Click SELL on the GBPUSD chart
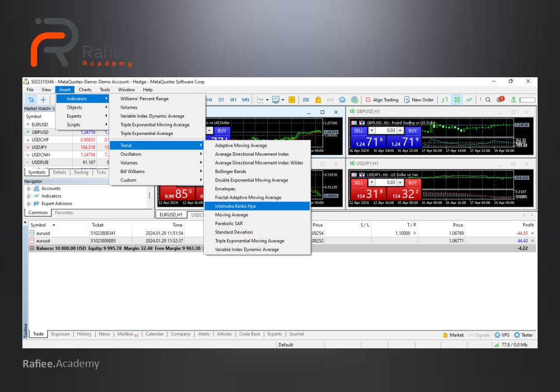The width and height of the screenshot is (560, 392). pyautogui.click(x=358, y=130)
